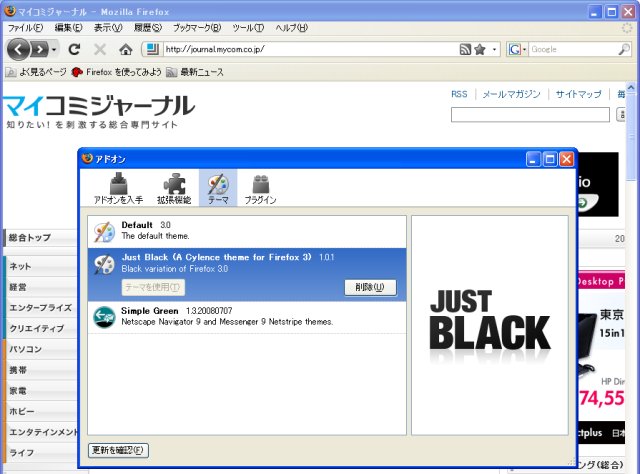
Task: Open the メールマガジン link
Action: 511,94
